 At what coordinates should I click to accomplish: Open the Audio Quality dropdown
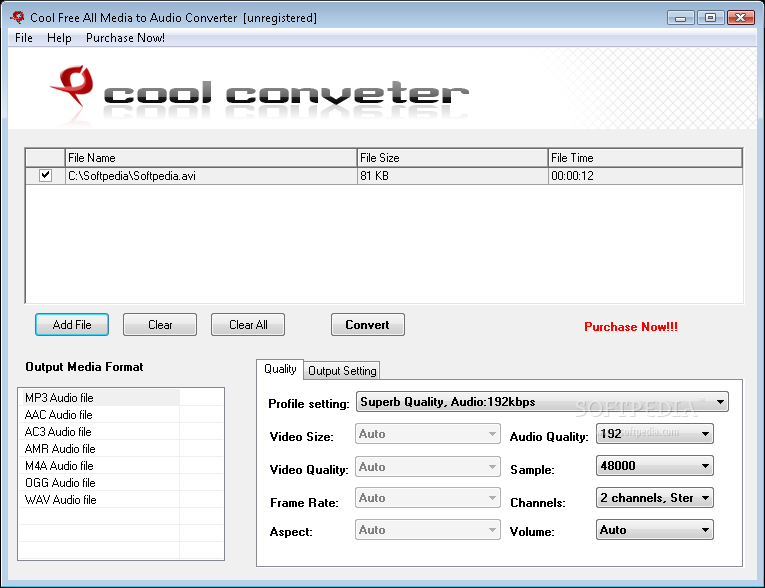655,434
